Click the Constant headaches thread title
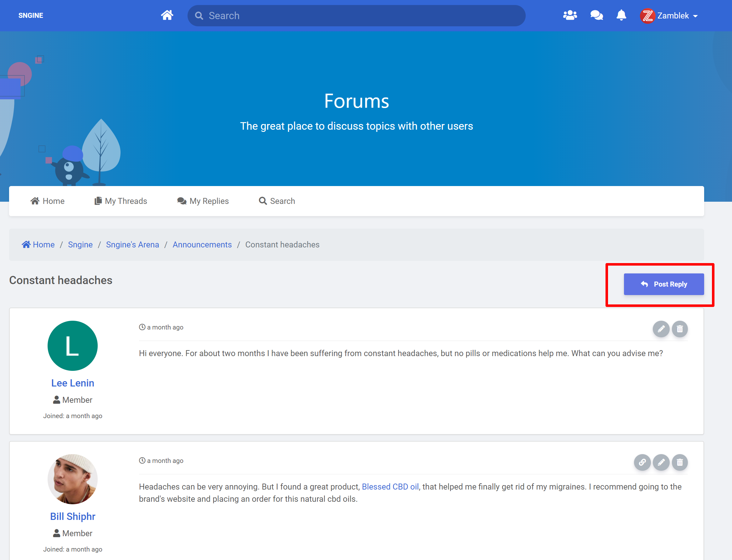 tap(61, 280)
